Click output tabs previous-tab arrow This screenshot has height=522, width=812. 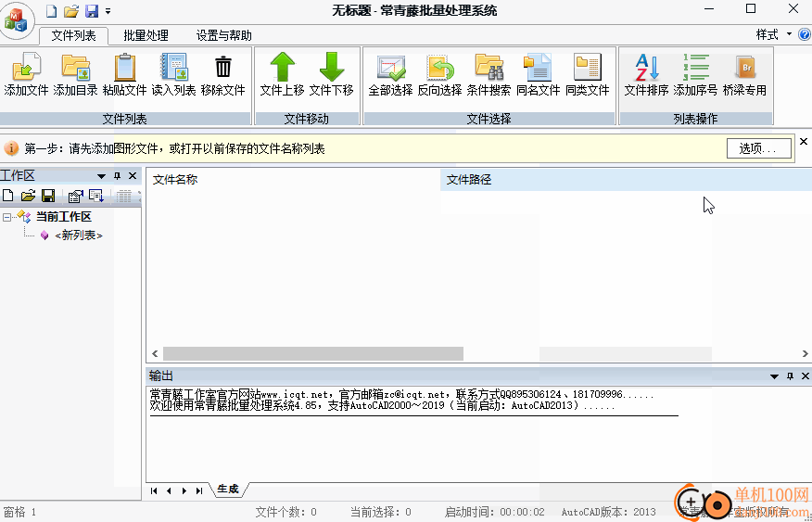tap(169, 490)
